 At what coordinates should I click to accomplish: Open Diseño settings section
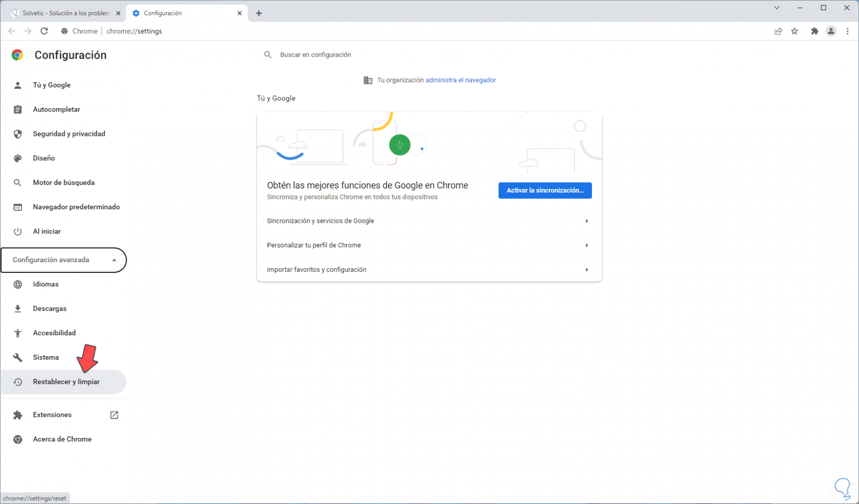coord(64,158)
